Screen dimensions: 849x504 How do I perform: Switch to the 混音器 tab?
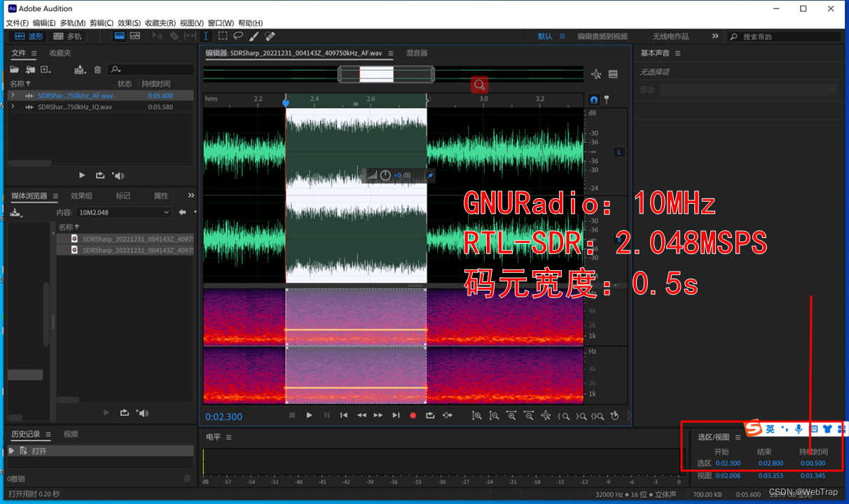pyautogui.click(x=416, y=53)
